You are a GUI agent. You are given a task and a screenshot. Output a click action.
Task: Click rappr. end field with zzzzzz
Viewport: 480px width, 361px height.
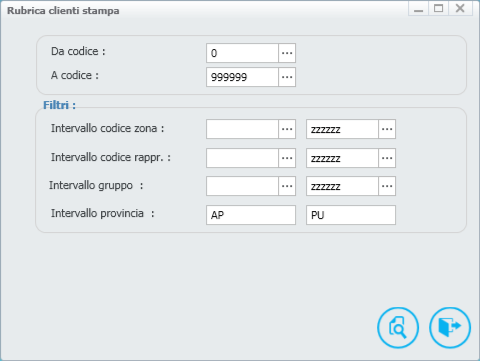coord(342,158)
